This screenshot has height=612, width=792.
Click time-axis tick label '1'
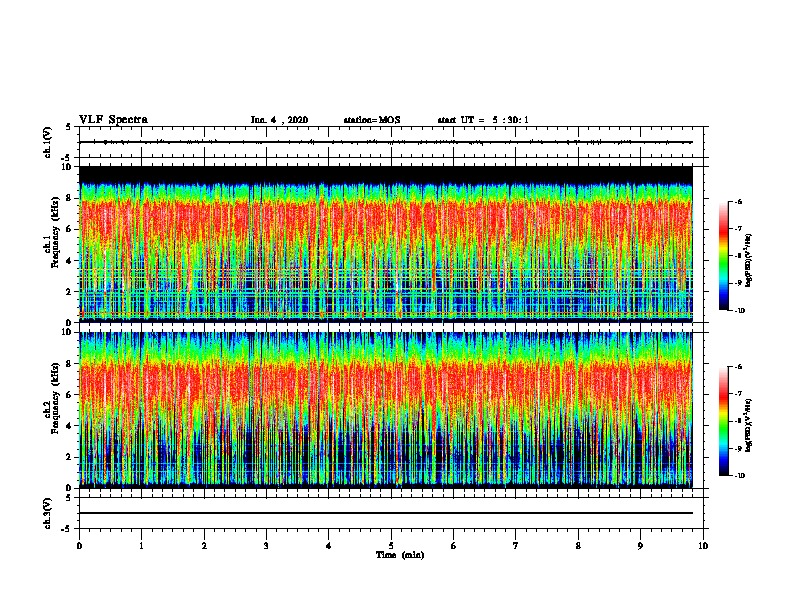[x=141, y=546]
